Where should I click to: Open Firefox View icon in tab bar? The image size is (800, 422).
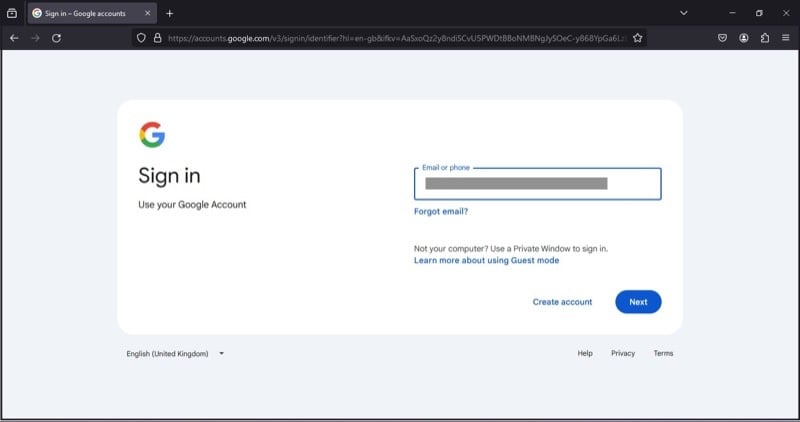[x=12, y=13]
